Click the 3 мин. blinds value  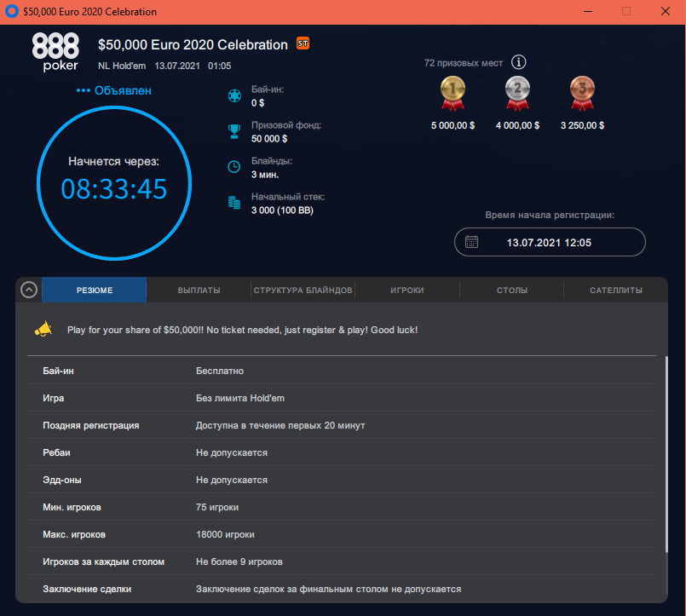pos(265,175)
